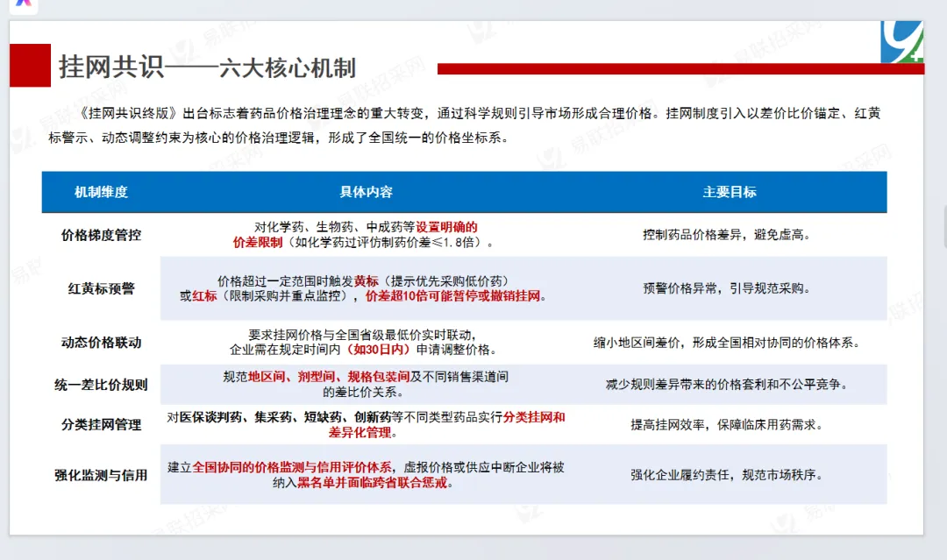The height and width of the screenshot is (560, 947).
Task: Select the intro paragraph starting 《挂网共识终版》
Action: [x=465, y=125]
